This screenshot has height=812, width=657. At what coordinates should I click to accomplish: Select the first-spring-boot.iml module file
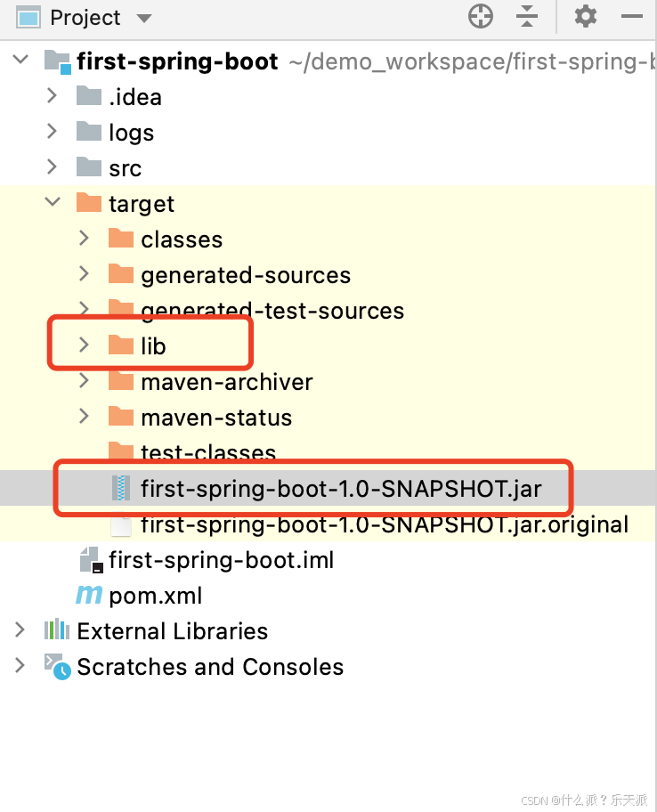(221, 559)
